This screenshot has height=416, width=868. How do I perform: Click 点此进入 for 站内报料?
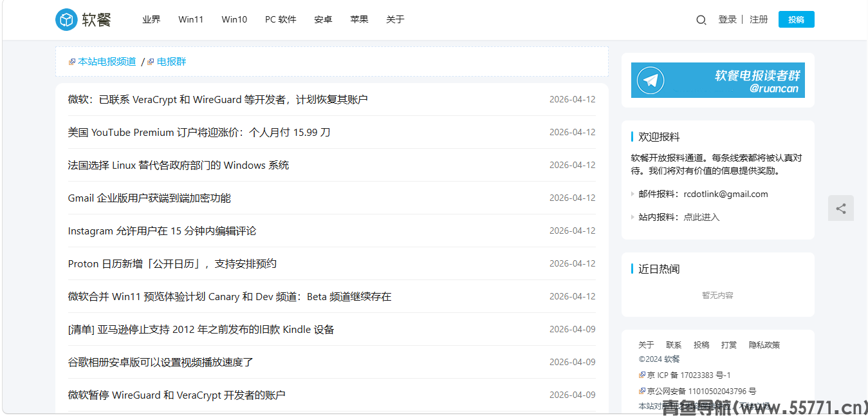[701, 217]
